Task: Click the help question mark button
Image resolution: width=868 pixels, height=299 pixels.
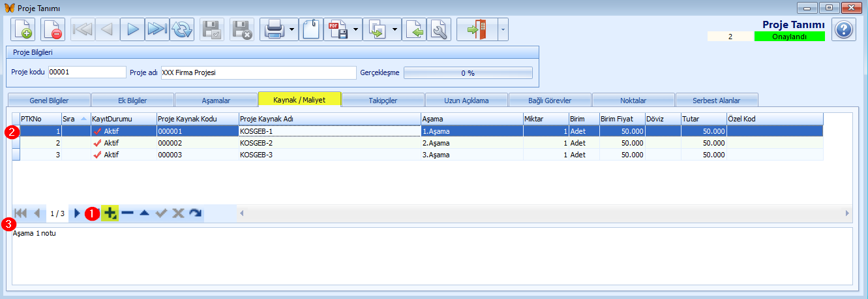Action: 843,29
